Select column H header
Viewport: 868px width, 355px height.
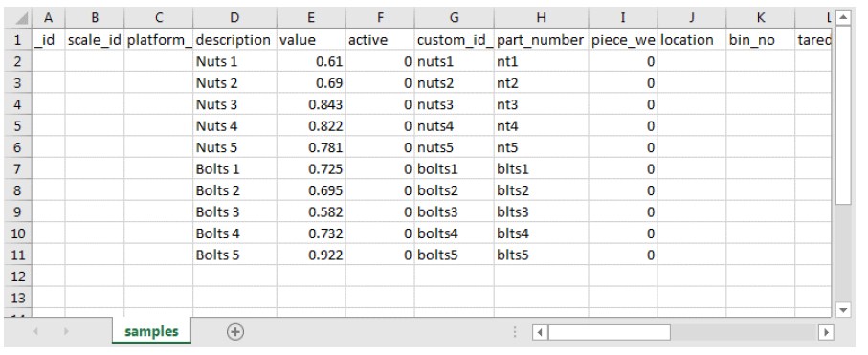(541, 18)
